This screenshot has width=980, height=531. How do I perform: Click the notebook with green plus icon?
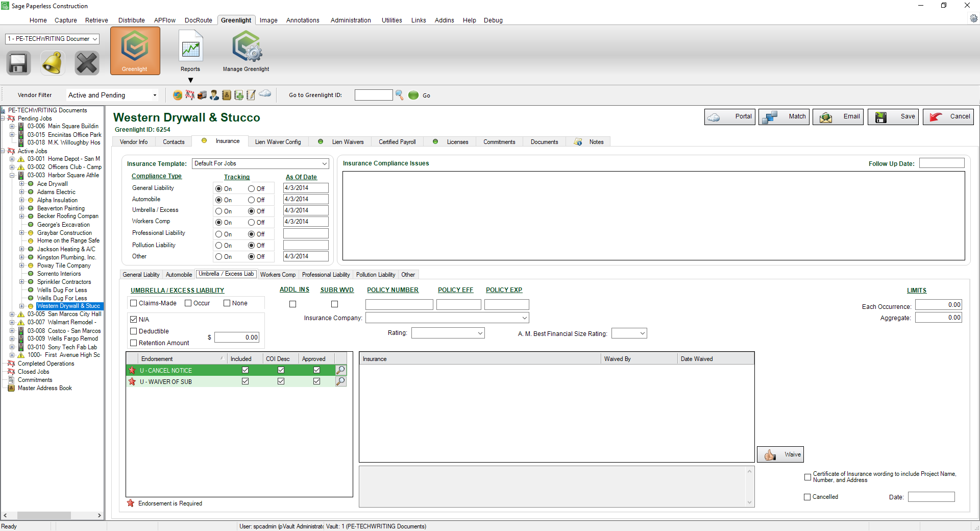(239, 95)
